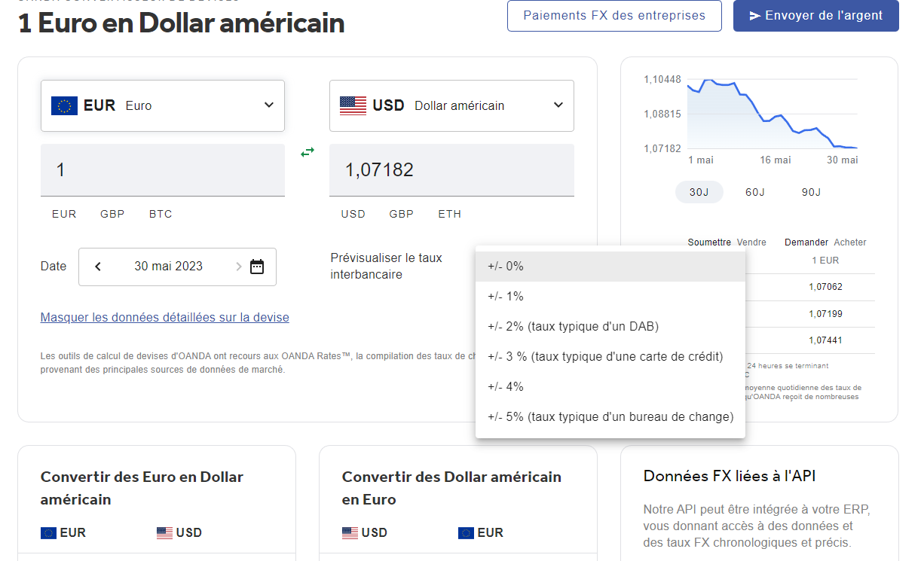
Task: Switch to the ETH tab
Action: (x=449, y=214)
